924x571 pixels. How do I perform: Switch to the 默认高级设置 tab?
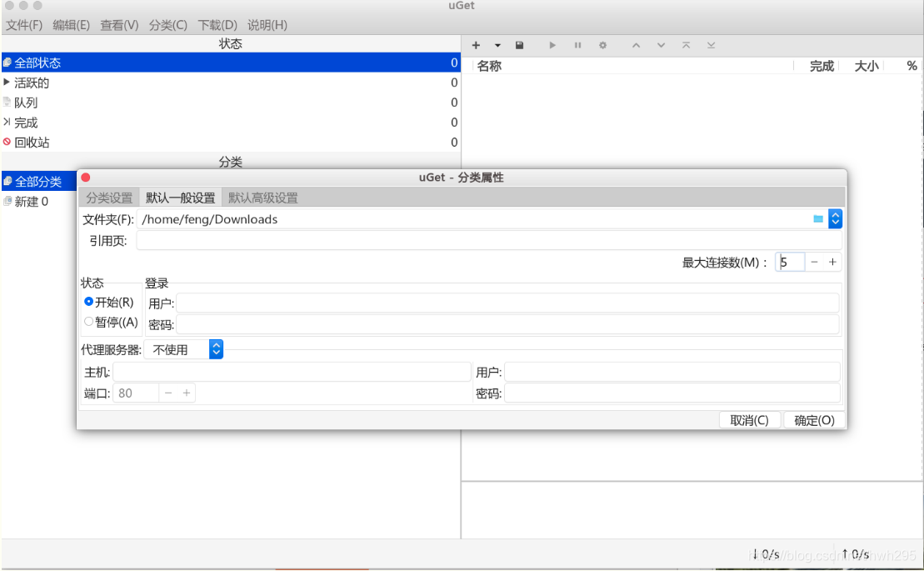coord(262,198)
